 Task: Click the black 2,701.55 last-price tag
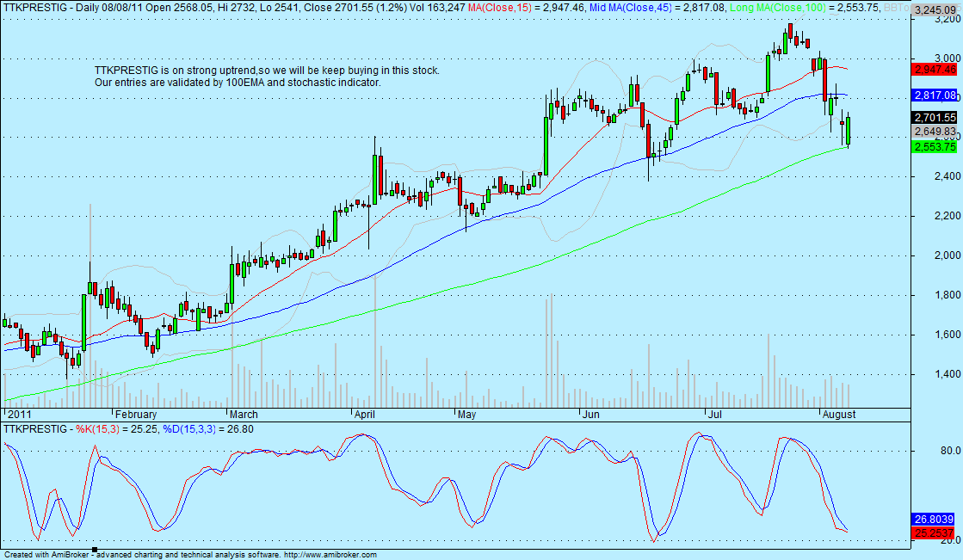(x=935, y=117)
